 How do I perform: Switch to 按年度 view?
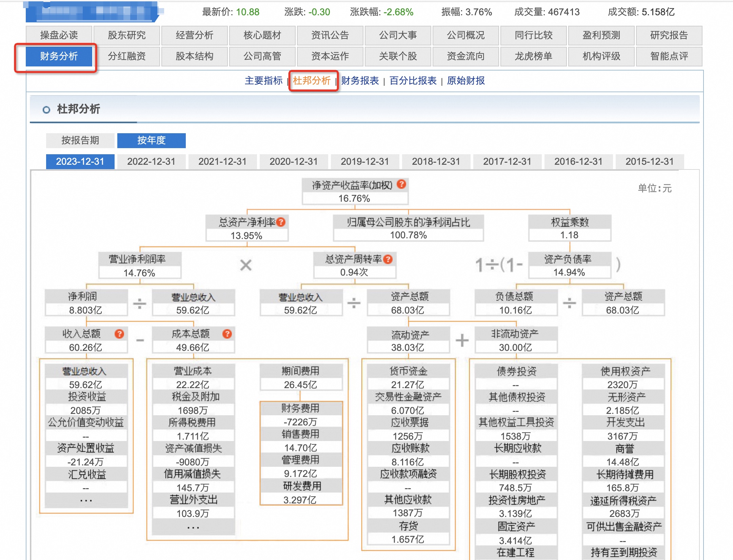[x=152, y=140]
